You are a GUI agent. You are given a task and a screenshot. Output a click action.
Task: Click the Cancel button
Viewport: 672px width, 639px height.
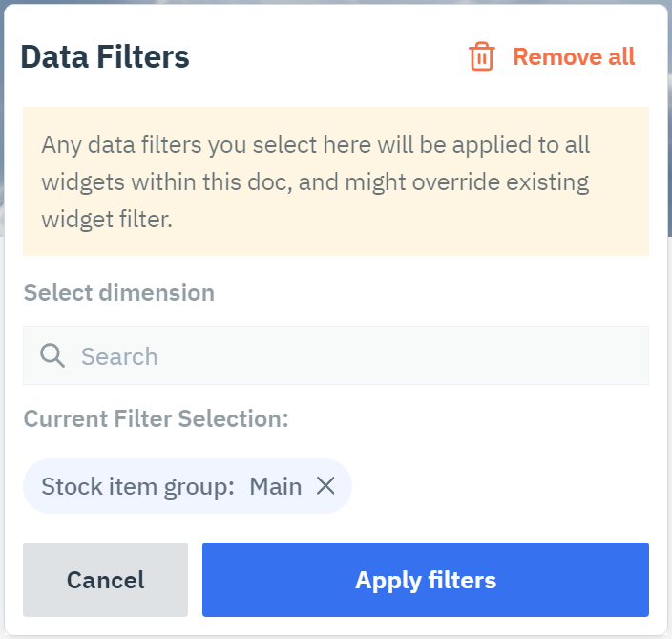105,580
